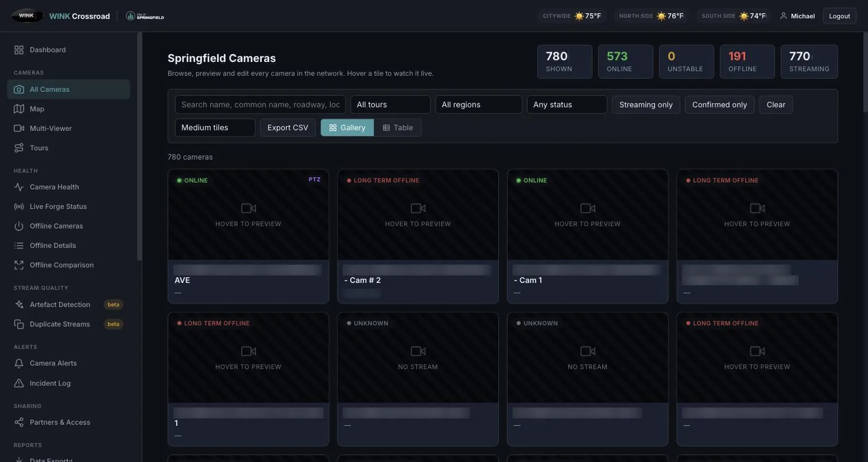Toggle the Confirmed only filter

pos(719,104)
